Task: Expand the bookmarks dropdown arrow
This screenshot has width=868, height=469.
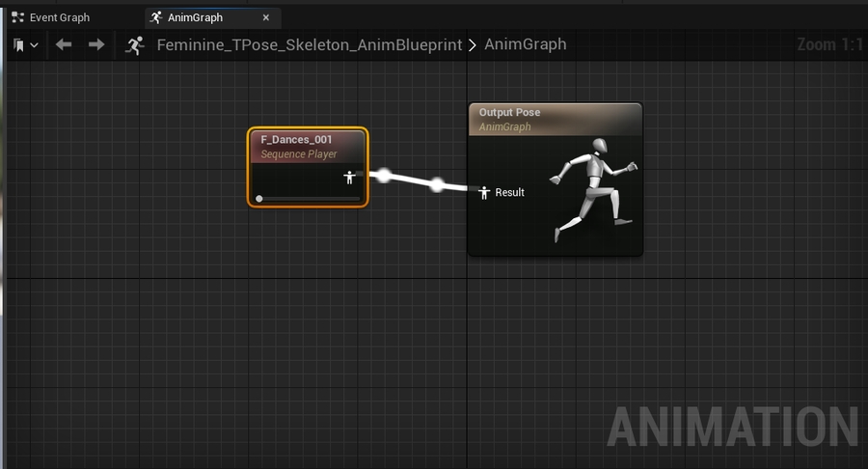Action: (x=35, y=45)
